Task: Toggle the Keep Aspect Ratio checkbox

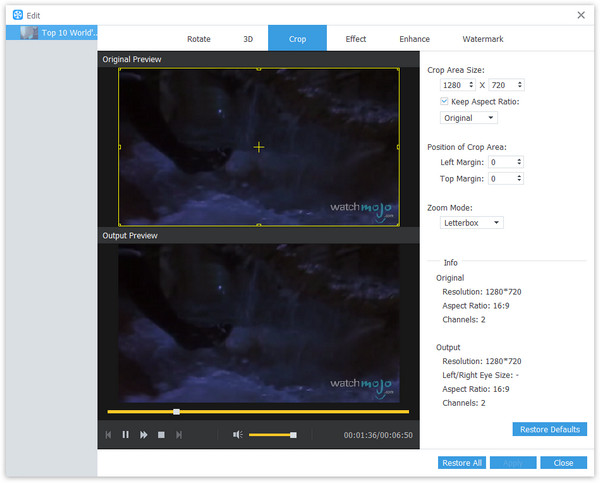Action: [444, 101]
